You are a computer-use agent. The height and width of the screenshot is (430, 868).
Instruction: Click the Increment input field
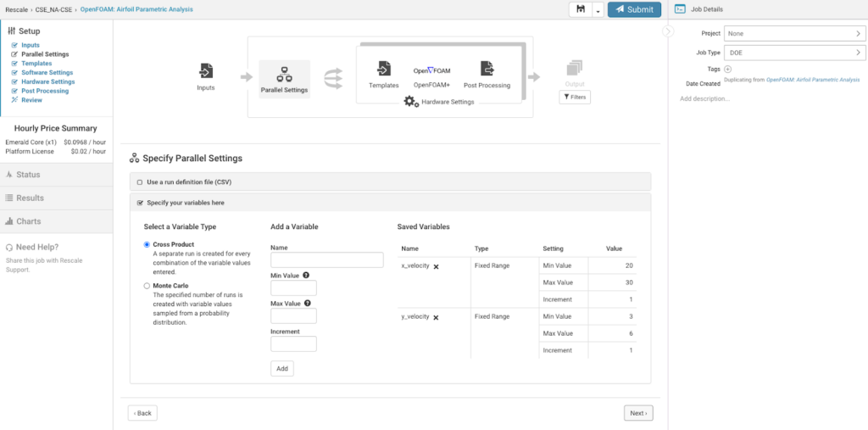[x=293, y=344]
